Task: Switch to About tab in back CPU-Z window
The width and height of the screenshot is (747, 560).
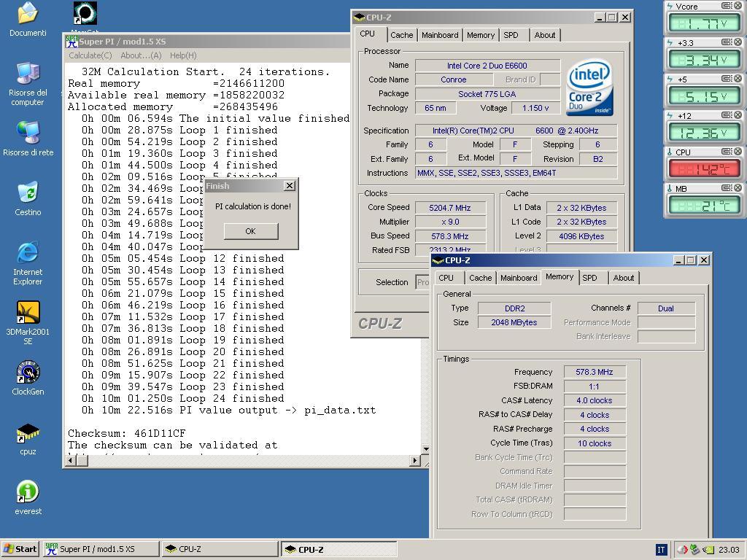Action: coord(544,35)
